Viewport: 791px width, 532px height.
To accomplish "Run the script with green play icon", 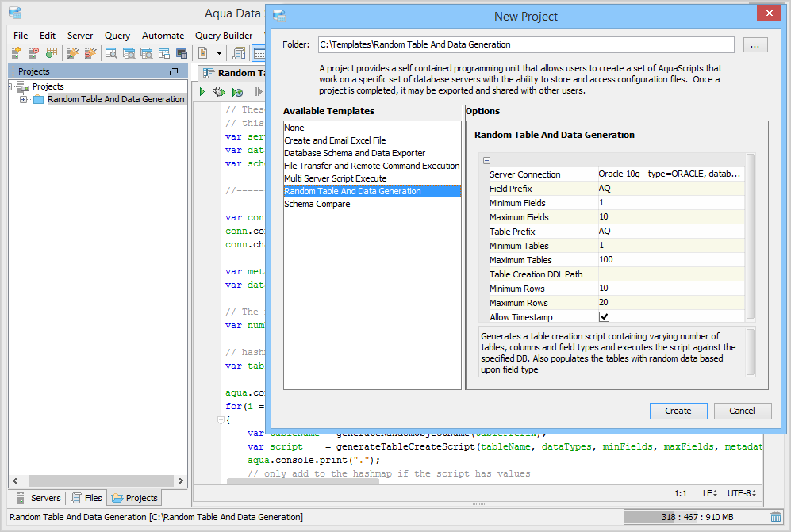I will click(202, 92).
